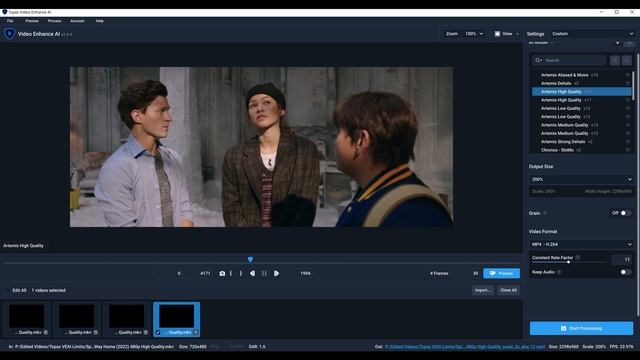Image resolution: width=640 pixels, height=360 pixels.
Task: Adjust the Constant Rate Factor slider handle
Action: pyautogui.click(x=569, y=262)
